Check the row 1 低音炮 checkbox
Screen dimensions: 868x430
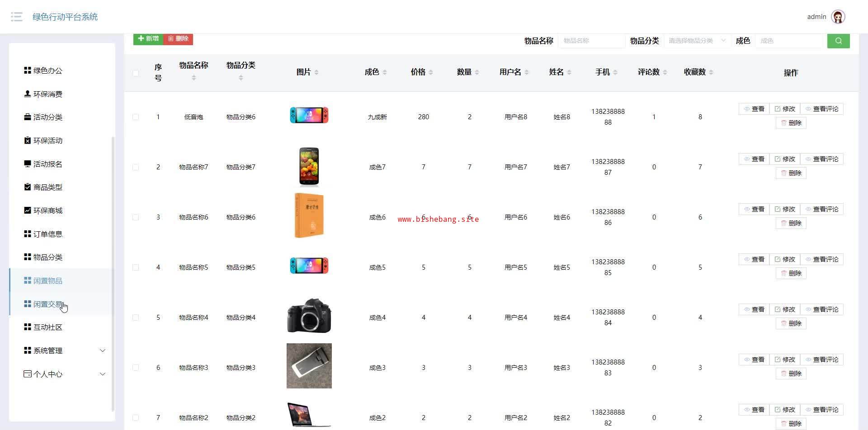pos(136,117)
